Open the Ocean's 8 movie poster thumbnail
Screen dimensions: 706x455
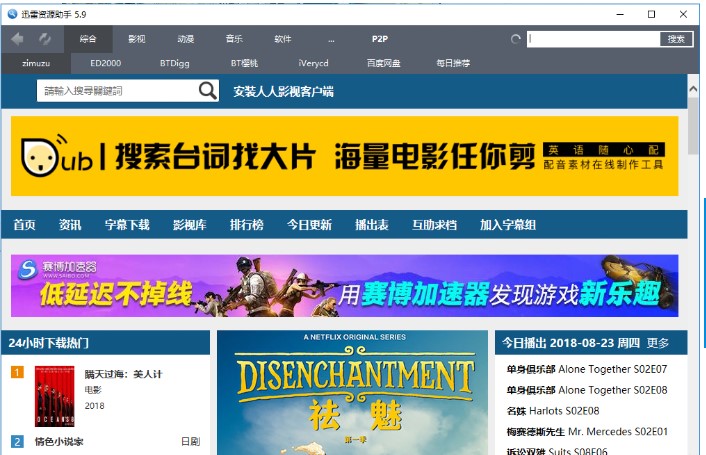point(54,396)
